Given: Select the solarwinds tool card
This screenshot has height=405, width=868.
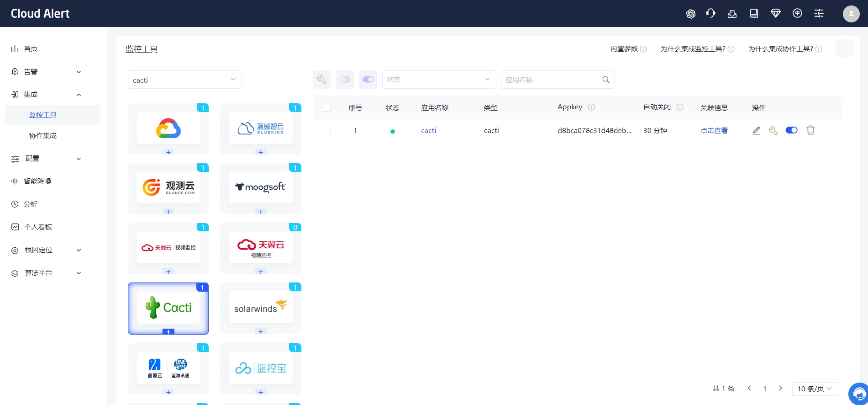Looking at the screenshot, I should coord(261,308).
